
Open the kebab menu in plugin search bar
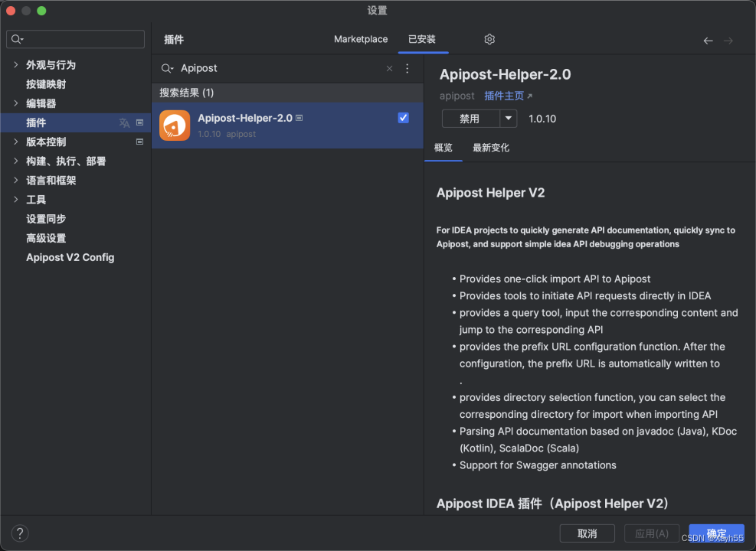point(407,68)
